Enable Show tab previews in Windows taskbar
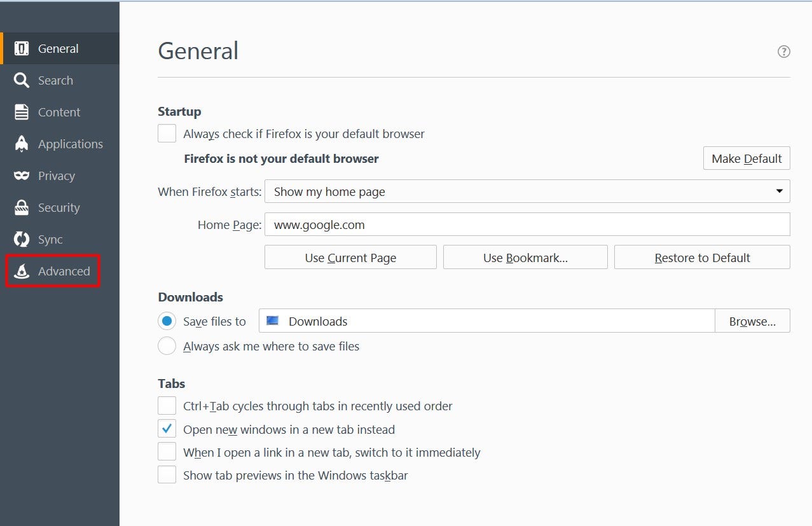This screenshot has height=526, width=812. click(x=167, y=474)
